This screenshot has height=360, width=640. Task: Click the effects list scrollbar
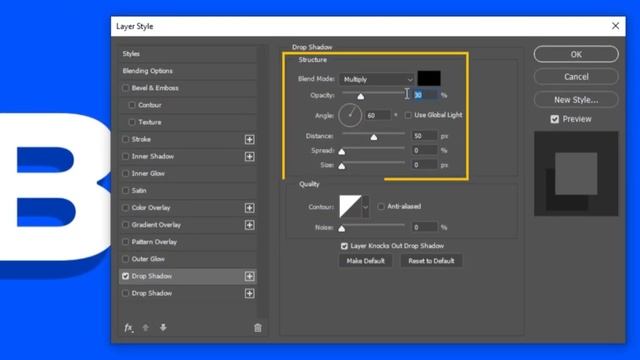point(263,182)
